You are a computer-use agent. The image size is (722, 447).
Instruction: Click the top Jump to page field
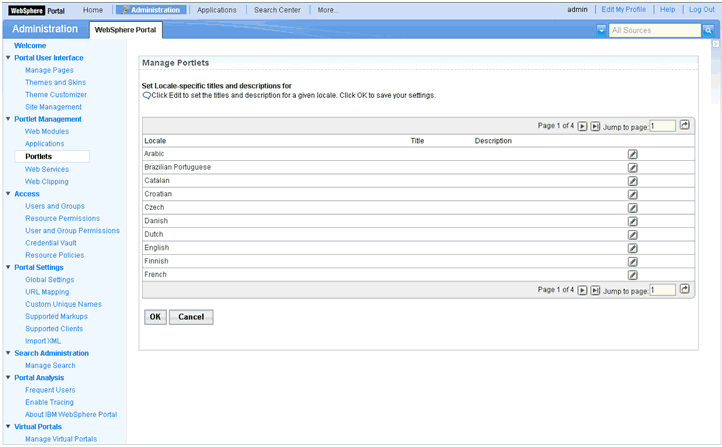pos(662,126)
